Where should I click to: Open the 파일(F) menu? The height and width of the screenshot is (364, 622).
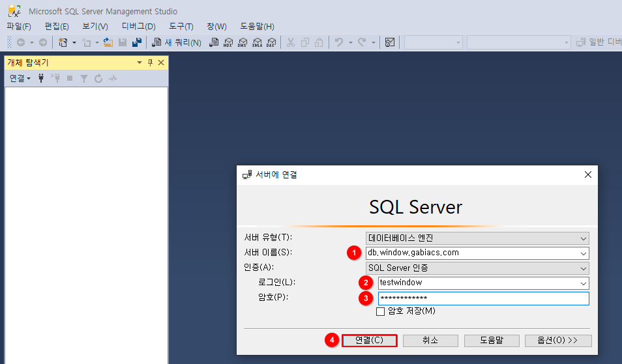(x=19, y=27)
